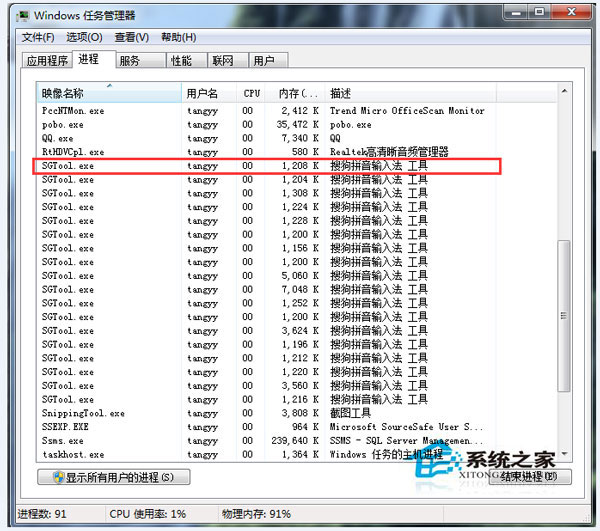
Task: Click scrollbar down arrow in process list
Action: coord(564,454)
